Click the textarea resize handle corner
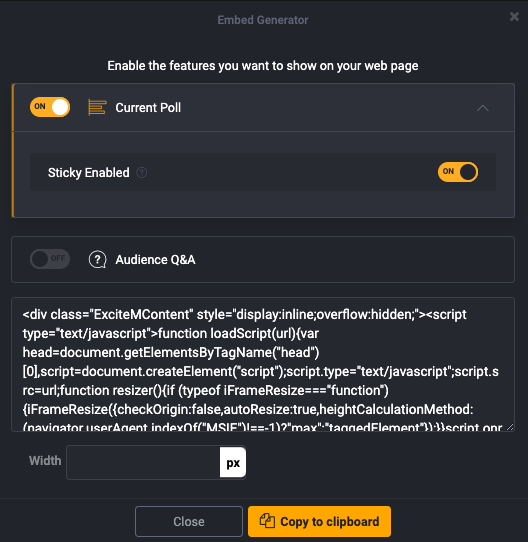The height and width of the screenshot is (542, 528). (x=510, y=427)
